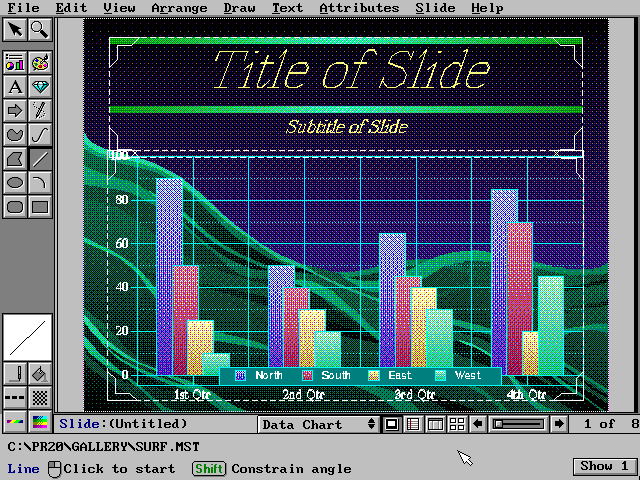Click the '2nd Qtr' axis label

(304, 395)
